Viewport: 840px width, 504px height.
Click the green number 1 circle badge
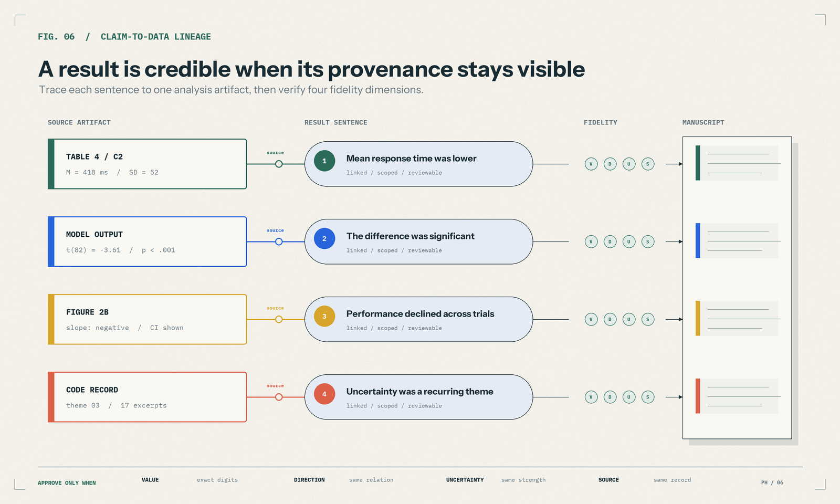324,161
